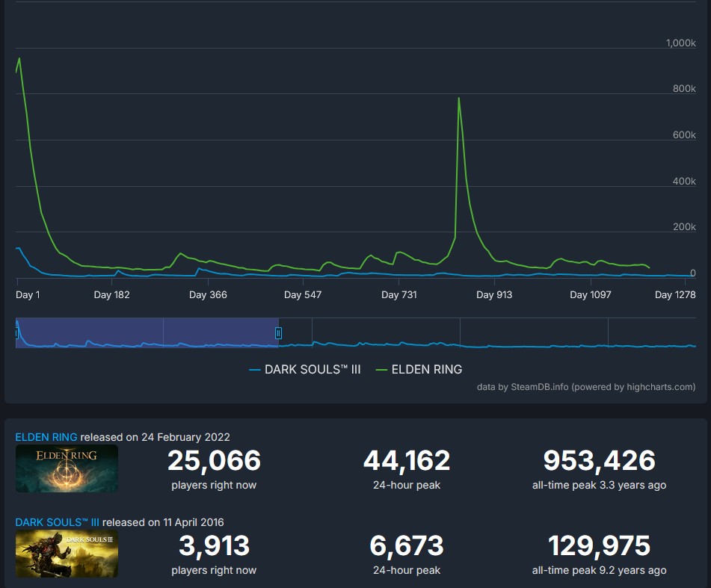711x588 pixels.
Task: Click the 1,000k y-axis label
Action: click(680, 43)
